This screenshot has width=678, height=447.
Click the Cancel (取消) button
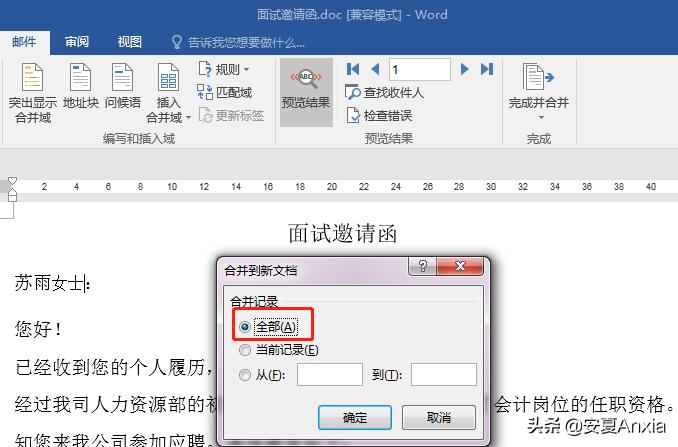[439, 418]
